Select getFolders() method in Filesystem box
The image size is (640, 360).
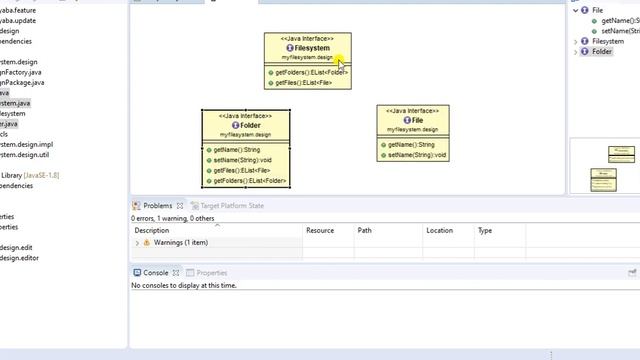point(311,72)
